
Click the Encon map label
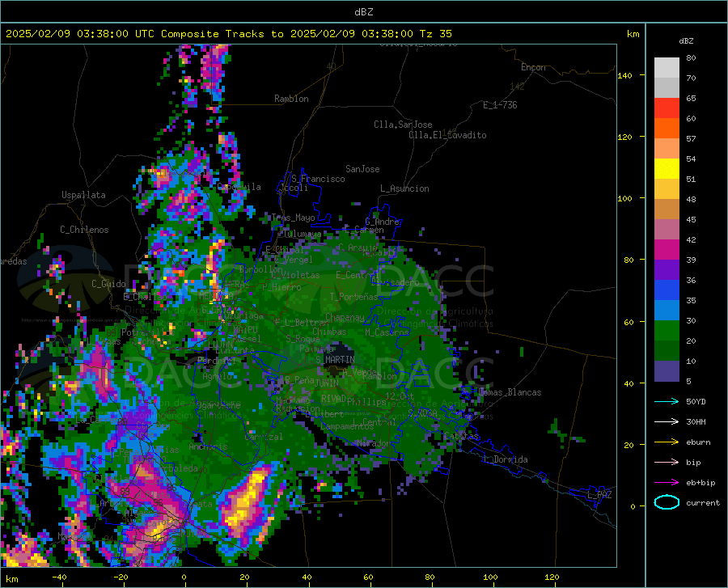[x=533, y=67]
